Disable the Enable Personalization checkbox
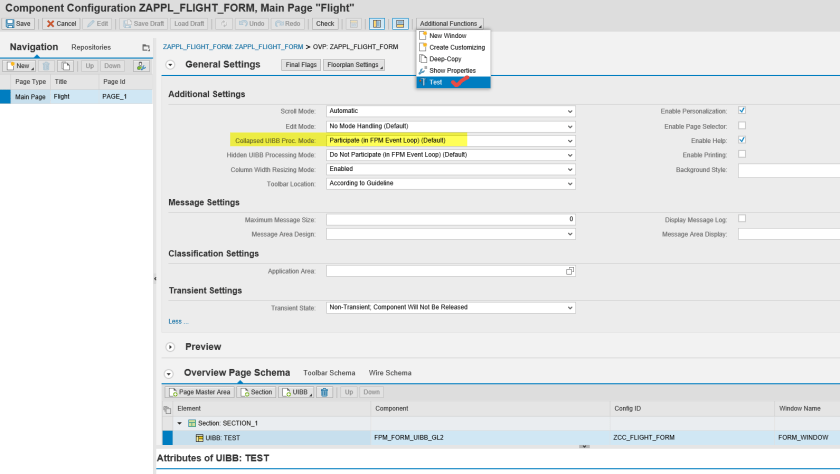This screenshot has width=840, height=474. click(742, 111)
